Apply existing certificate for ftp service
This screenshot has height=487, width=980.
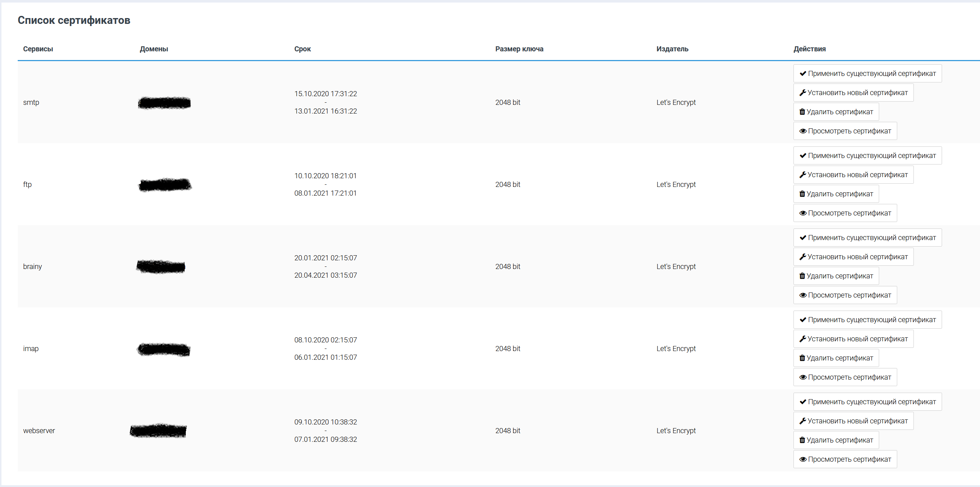coord(867,155)
